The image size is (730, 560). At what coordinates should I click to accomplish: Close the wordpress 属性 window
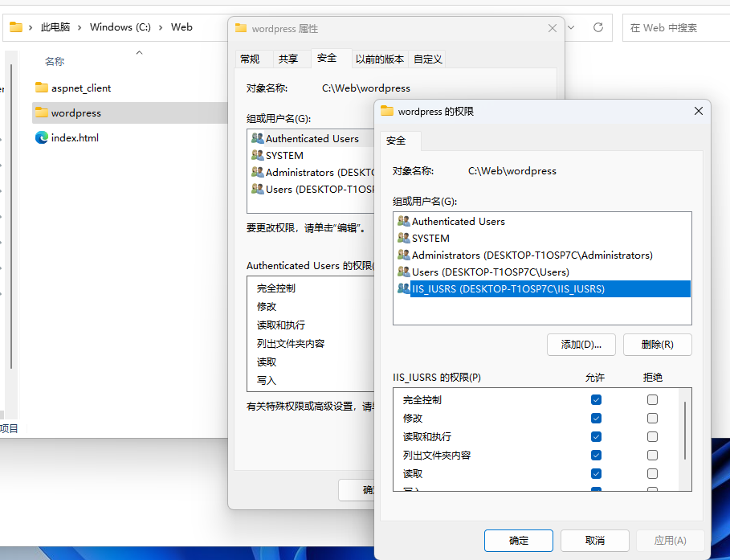(x=553, y=28)
